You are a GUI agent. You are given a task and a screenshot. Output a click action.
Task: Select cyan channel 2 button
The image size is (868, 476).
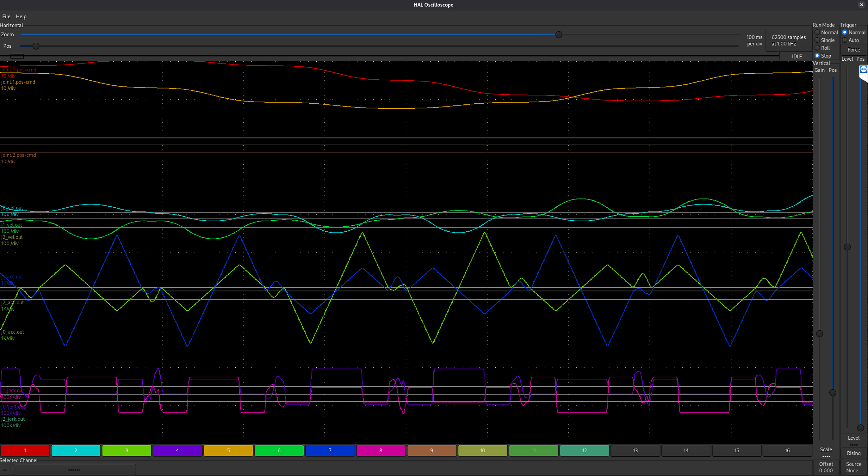[76, 450]
